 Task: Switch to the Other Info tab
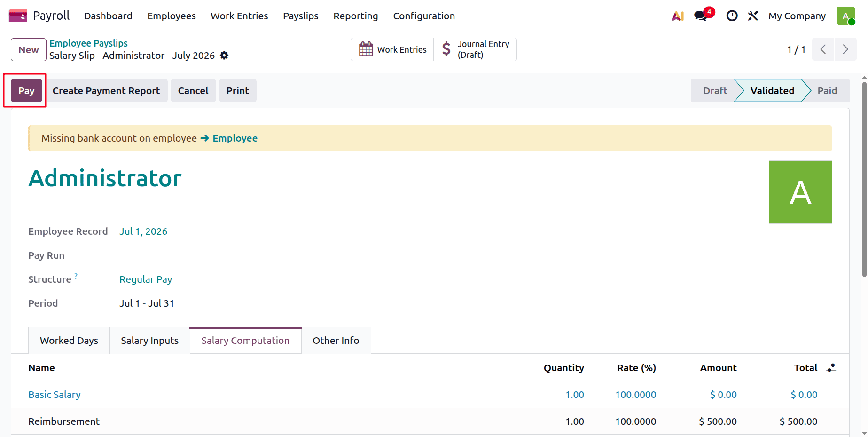click(x=336, y=341)
